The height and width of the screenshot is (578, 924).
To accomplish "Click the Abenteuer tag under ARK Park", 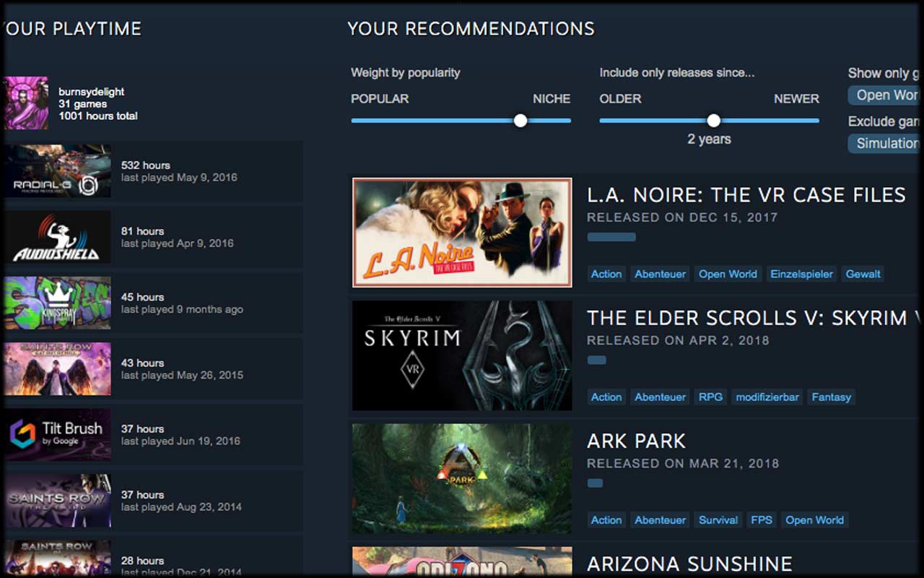I will coord(660,519).
